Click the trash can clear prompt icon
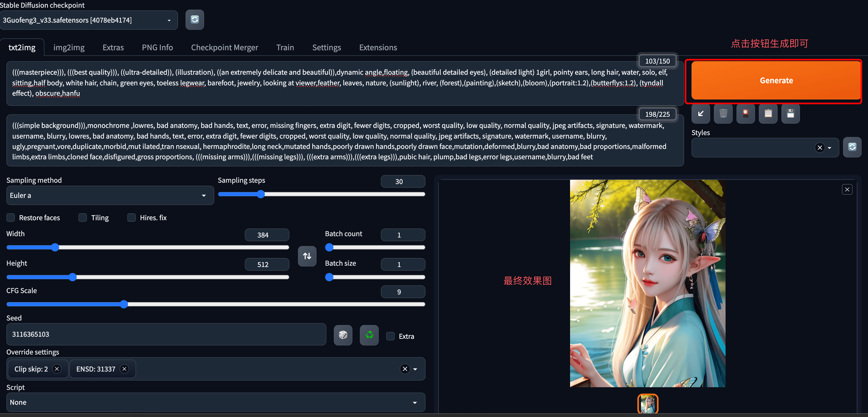 click(723, 114)
